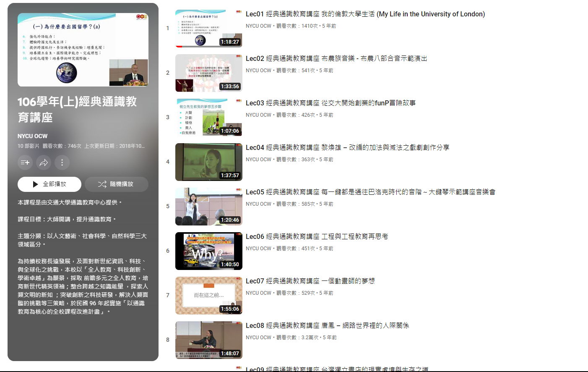Visit NYCU OCW channel under Lec05
Screen dimensions: 588x372
[258, 204]
